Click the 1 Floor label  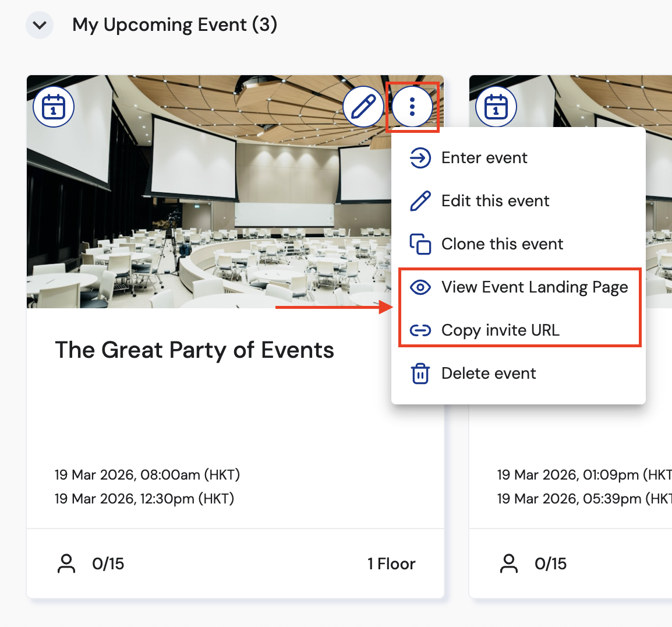(391, 563)
